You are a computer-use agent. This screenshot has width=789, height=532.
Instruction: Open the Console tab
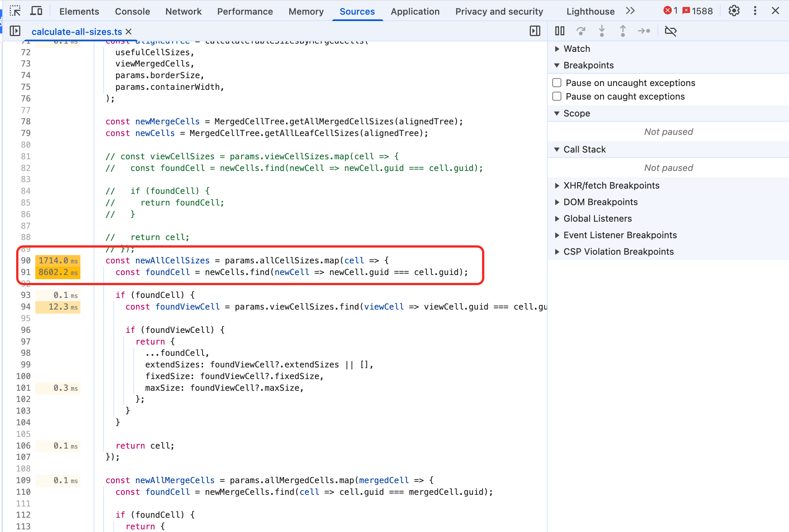132,11
